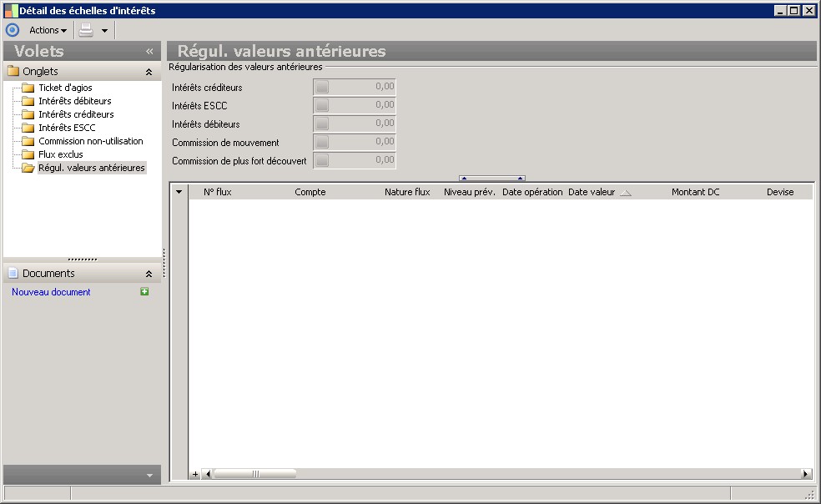Screen dimensions: 821x504
Task: Open the dropdown arrow next to printer
Action: tap(105, 30)
